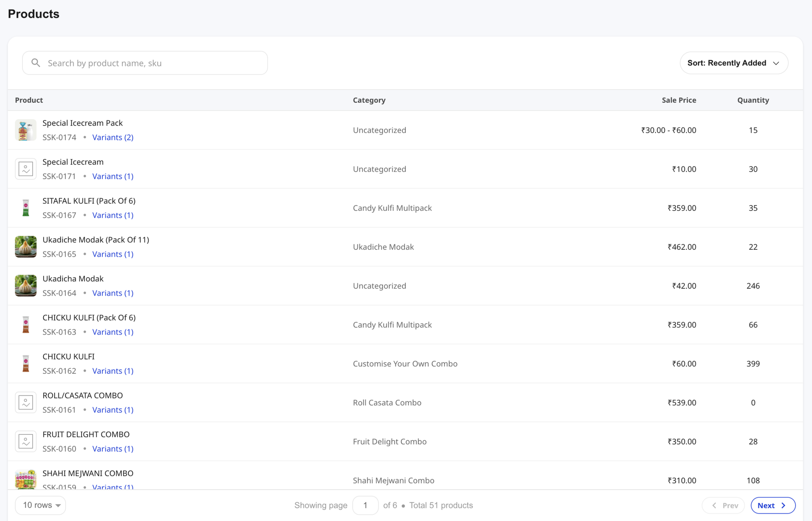Open Variants (1) for Ukadicha Modak SSK-0164
812x521 pixels.
tap(113, 293)
